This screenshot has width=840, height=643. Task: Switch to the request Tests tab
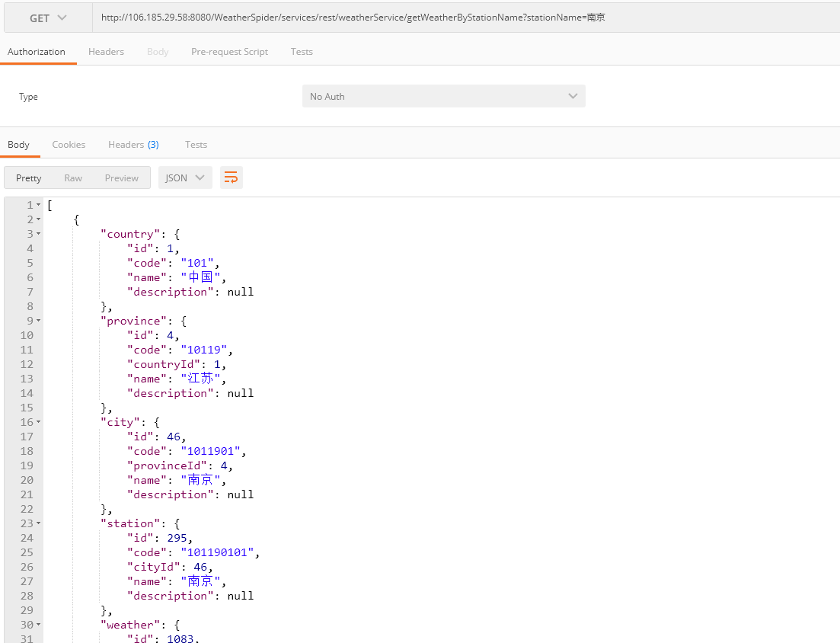302,51
